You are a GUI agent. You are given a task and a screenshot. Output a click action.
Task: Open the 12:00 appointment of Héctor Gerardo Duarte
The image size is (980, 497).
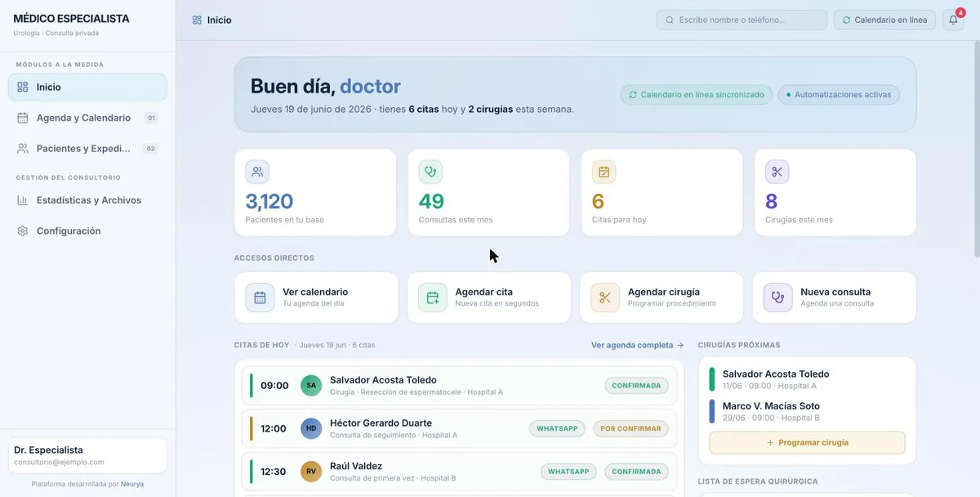(x=459, y=428)
